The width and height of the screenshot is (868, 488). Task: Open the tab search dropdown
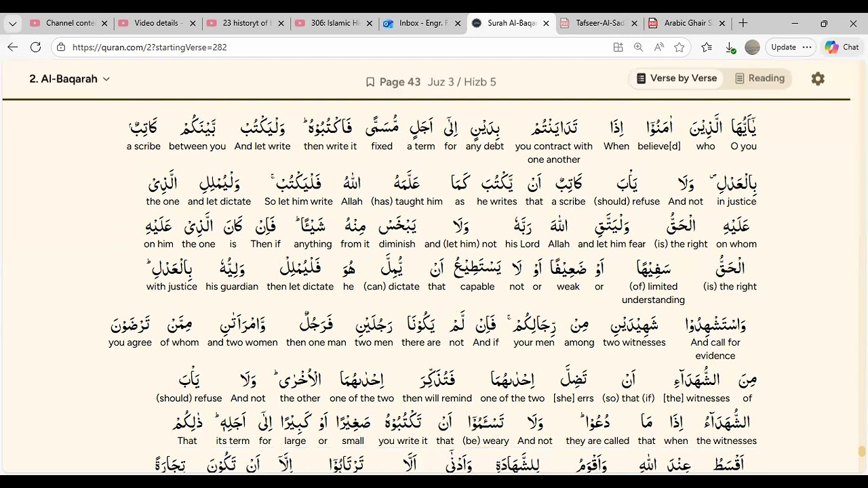[12, 23]
